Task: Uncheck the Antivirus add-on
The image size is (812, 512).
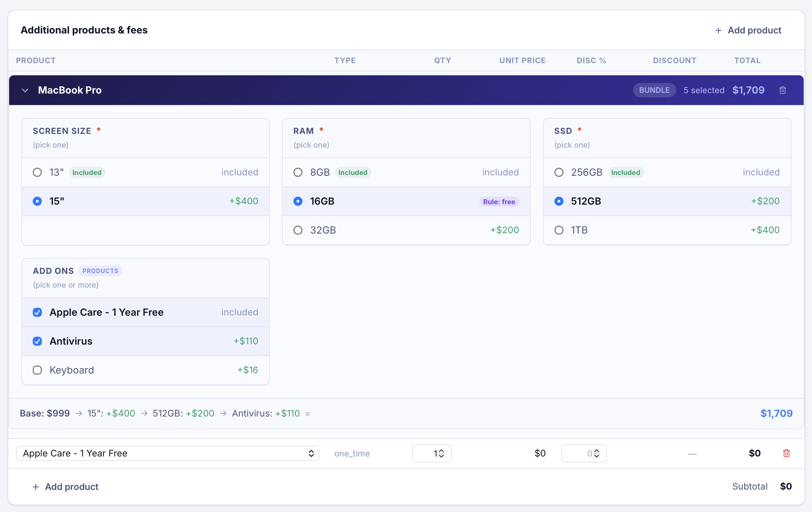Action: [x=37, y=341]
